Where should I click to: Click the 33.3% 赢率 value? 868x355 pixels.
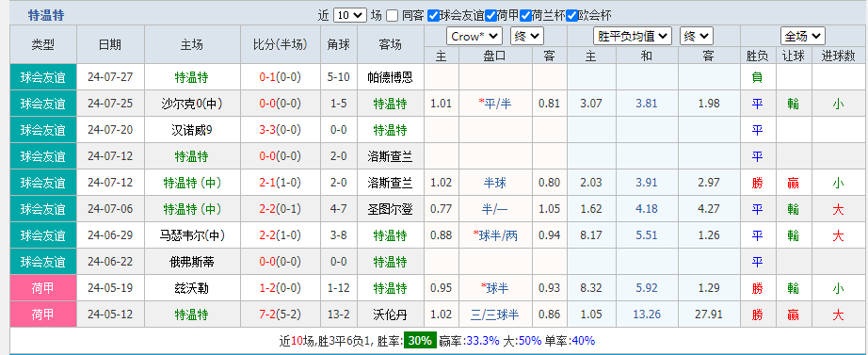[483, 341]
